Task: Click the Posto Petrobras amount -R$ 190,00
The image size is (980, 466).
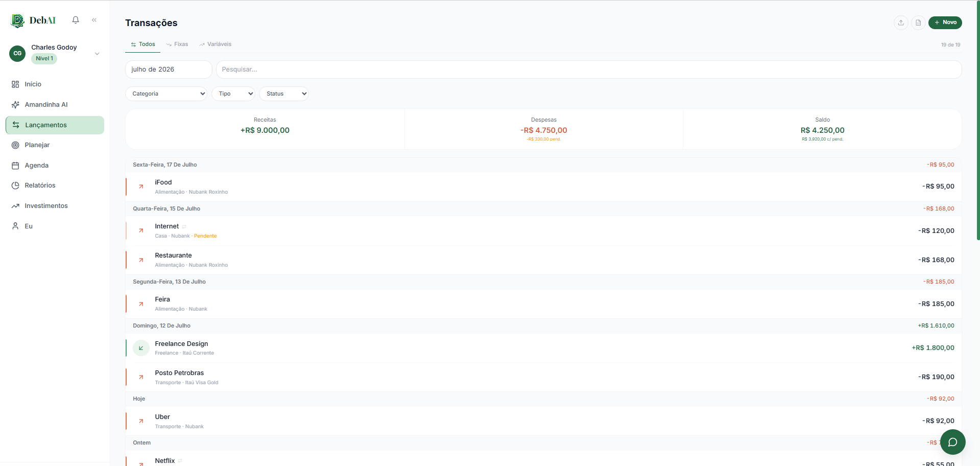Action: pyautogui.click(x=936, y=377)
